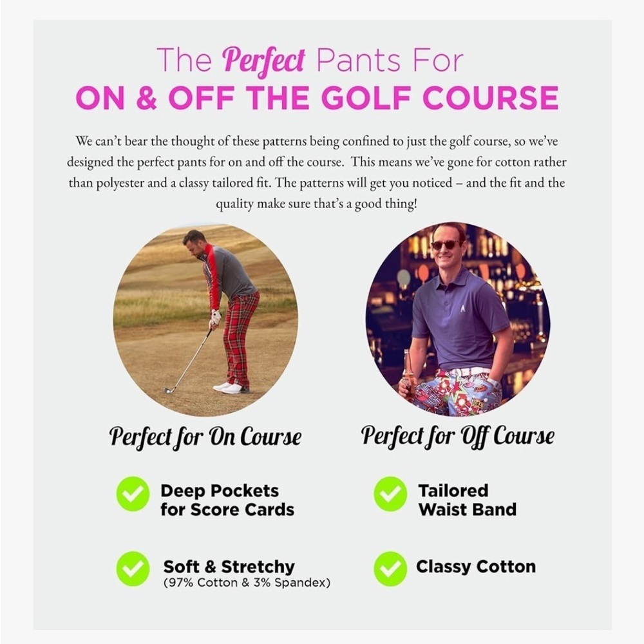Click the green checkmark beside Classy Cotton
The height and width of the screenshot is (644, 644).
(x=390, y=569)
